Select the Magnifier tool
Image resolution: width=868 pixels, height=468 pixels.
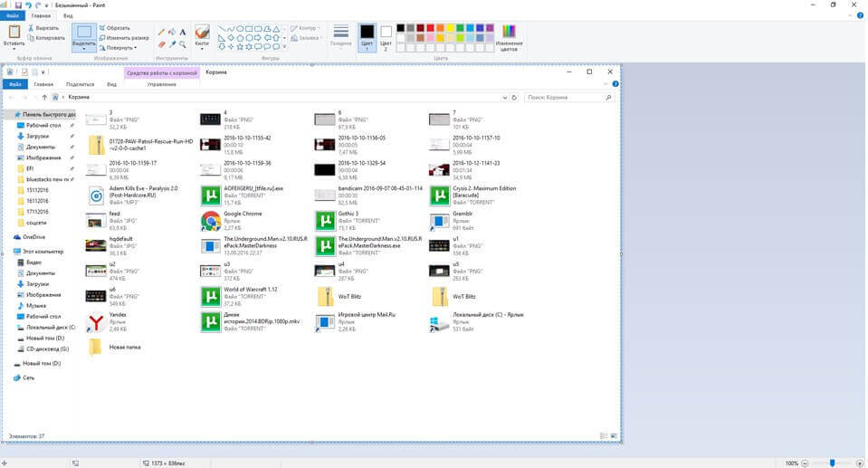(183, 43)
